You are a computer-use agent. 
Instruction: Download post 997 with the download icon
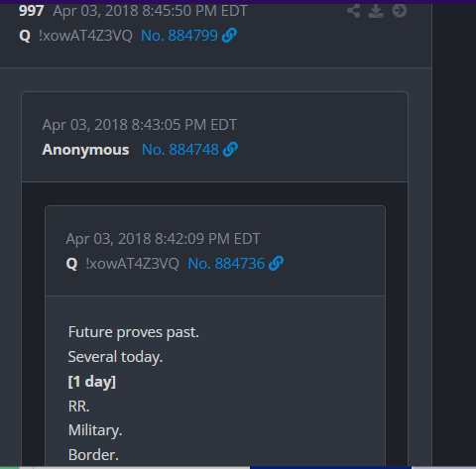376,11
